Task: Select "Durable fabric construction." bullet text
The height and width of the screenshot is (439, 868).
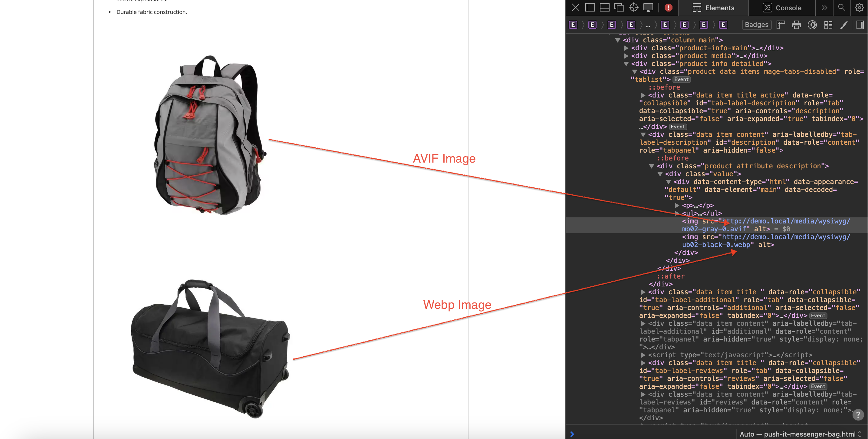Action: [x=152, y=12]
